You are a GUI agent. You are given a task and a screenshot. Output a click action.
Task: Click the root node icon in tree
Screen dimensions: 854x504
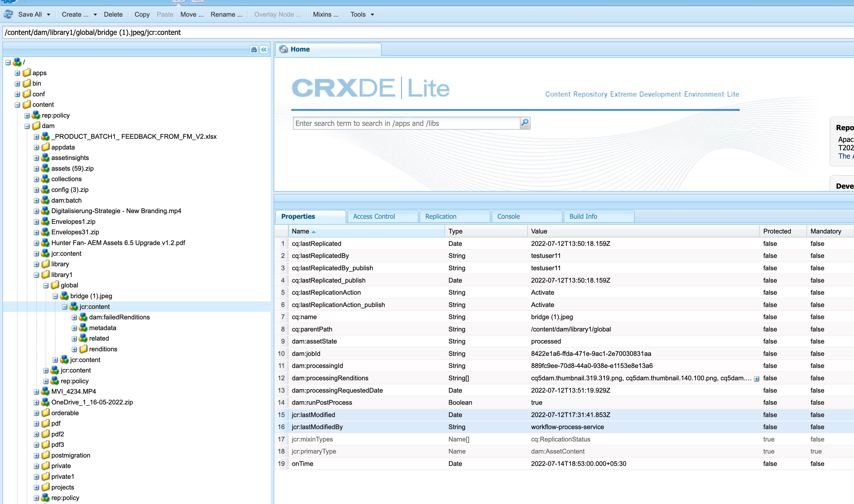click(x=17, y=62)
